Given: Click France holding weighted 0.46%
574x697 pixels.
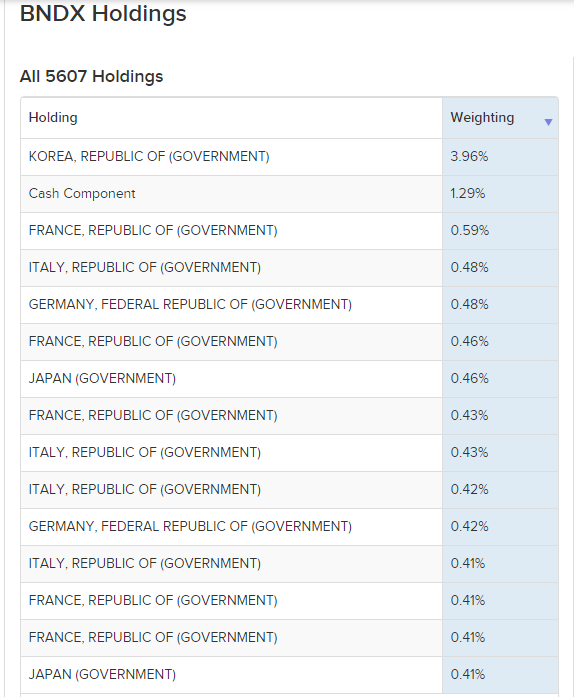Looking at the screenshot, I should (153, 341).
